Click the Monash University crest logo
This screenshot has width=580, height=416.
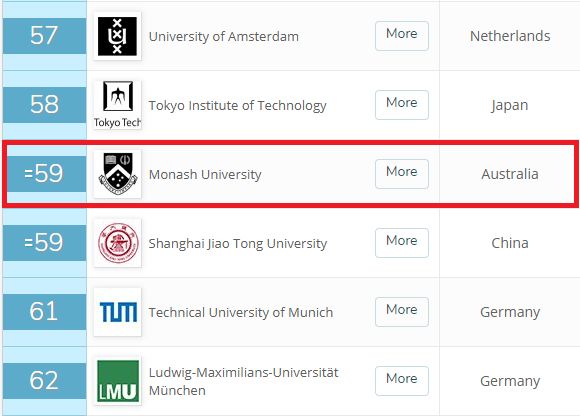pyautogui.click(x=117, y=174)
